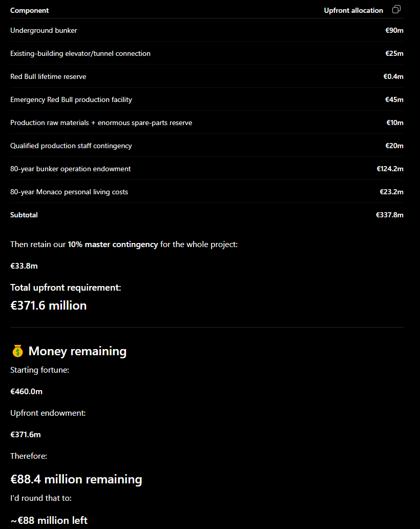
Task: Select Qualified production staff contingency row
Action: tap(206, 146)
